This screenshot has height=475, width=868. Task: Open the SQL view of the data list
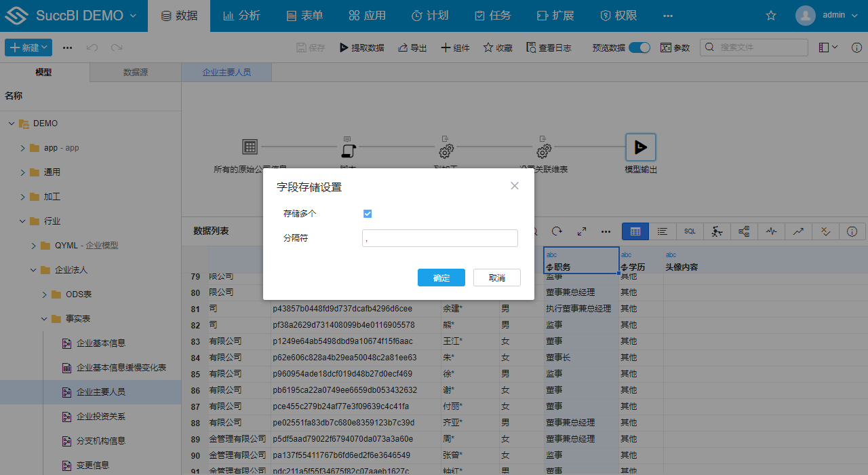(x=689, y=231)
